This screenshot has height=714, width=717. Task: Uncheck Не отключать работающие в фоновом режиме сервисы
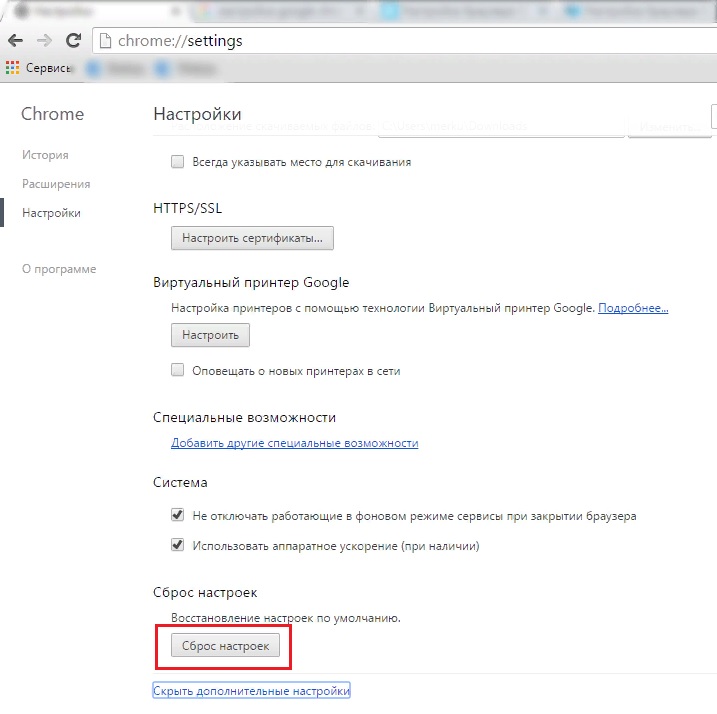pos(177,515)
